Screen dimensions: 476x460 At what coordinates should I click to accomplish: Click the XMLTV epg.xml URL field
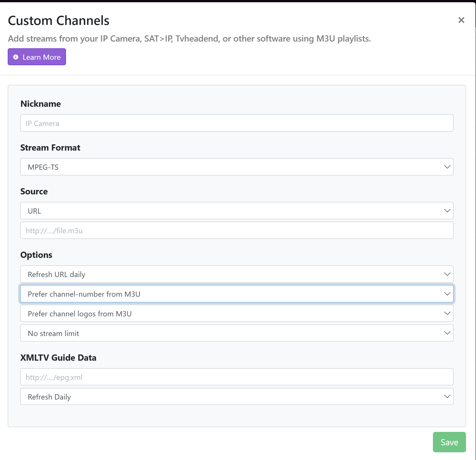point(237,377)
